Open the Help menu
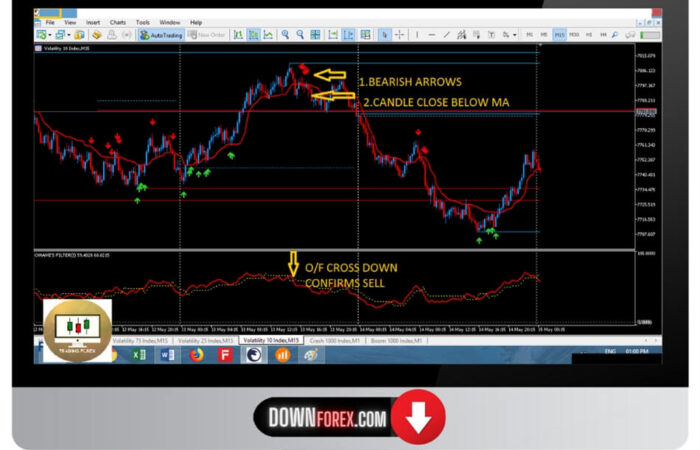The image size is (700, 450). coord(196,22)
